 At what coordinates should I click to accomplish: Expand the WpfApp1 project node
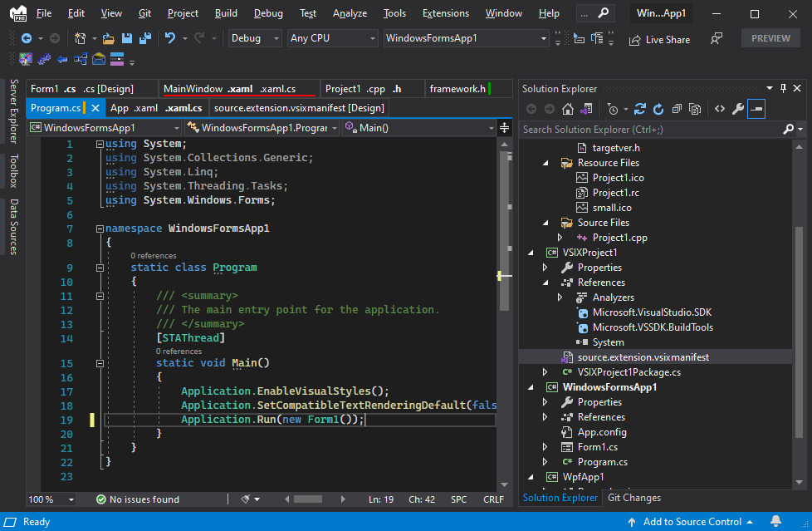click(x=531, y=476)
